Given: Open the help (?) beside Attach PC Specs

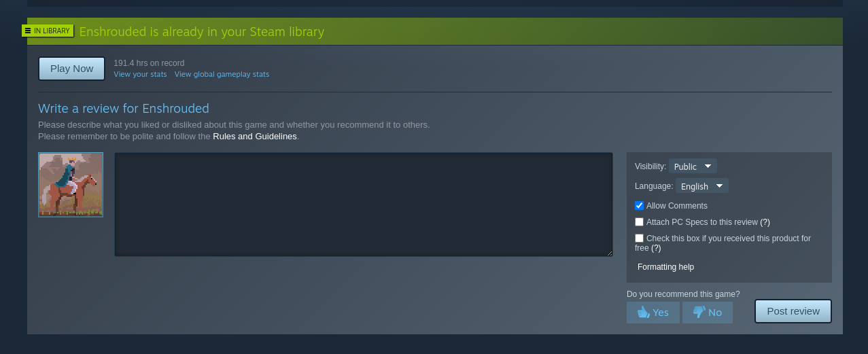Looking at the screenshot, I should point(765,222).
